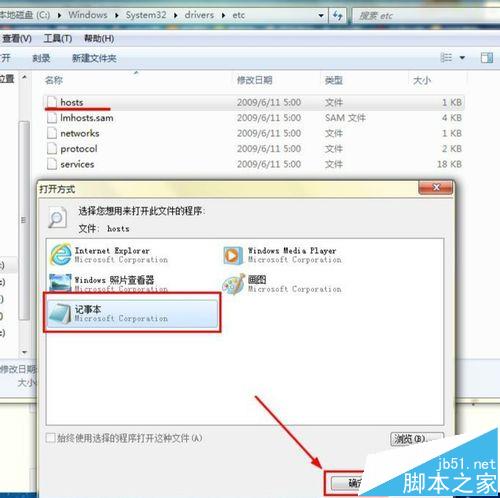
Task: Click drivers in the address path
Action: tap(199, 15)
